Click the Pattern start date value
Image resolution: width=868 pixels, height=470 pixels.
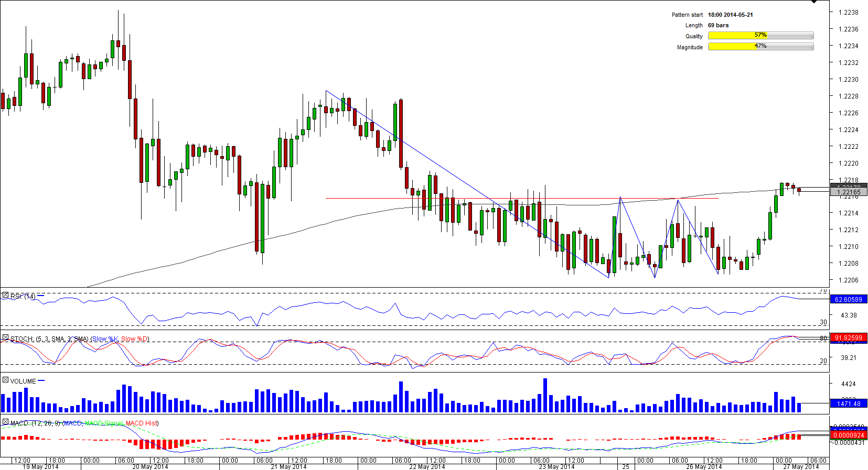(x=730, y=15)
